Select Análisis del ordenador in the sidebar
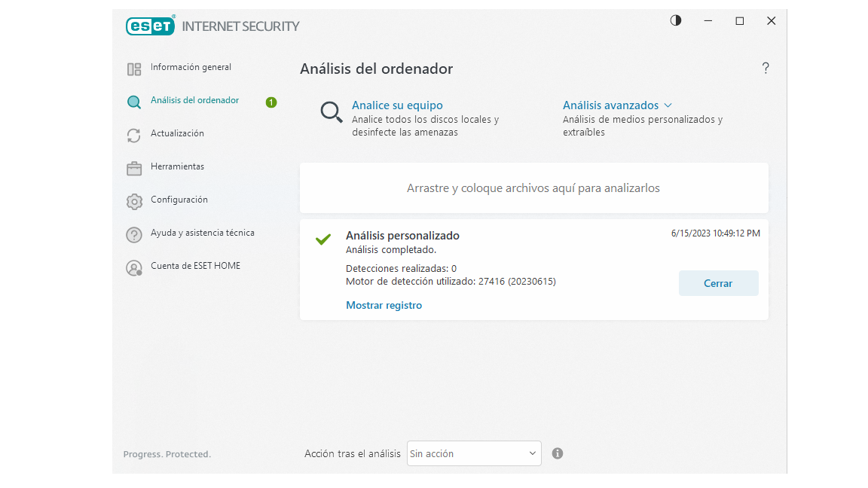 click(x=195, y=100)
